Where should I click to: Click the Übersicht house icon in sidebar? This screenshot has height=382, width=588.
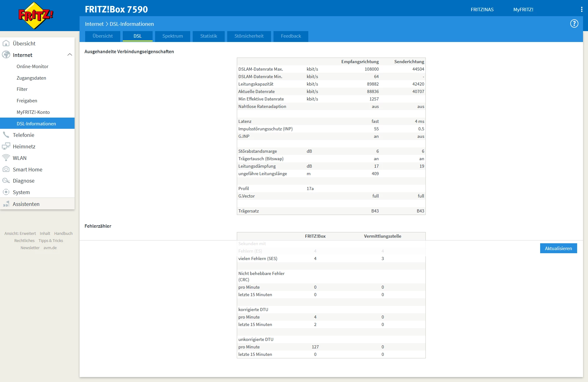(x=6, y=43)
